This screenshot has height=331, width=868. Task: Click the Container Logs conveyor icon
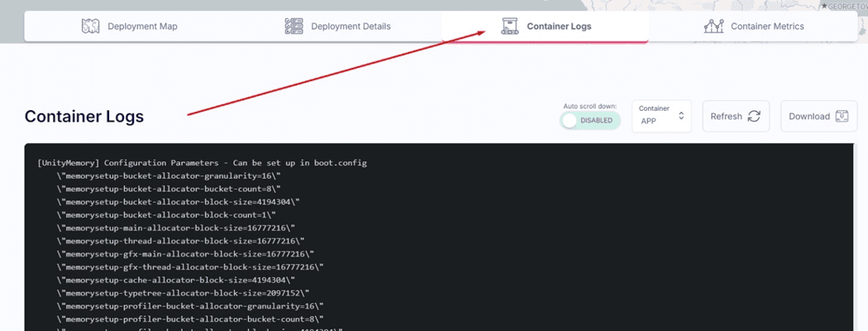pos(510,26)
